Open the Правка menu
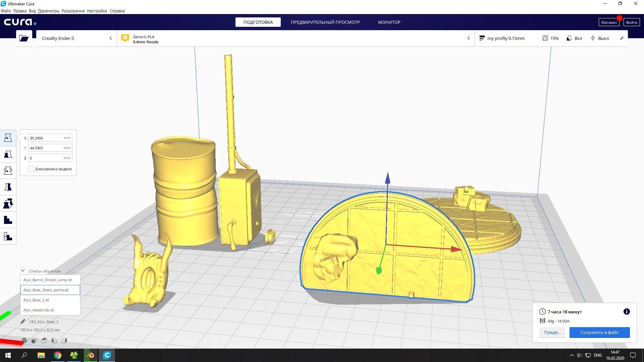This screenshot has width=644, height=362. pyautogui.click(x=20, y=11)
